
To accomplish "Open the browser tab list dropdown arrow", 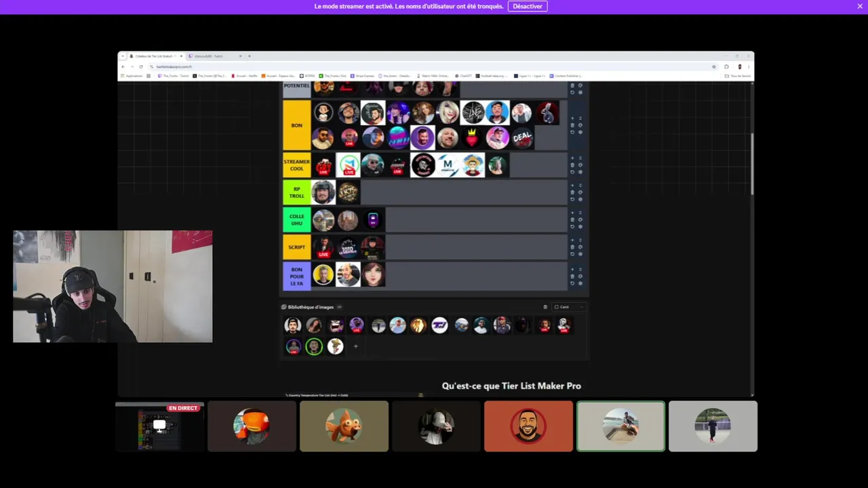I will [x=123, y=56].
